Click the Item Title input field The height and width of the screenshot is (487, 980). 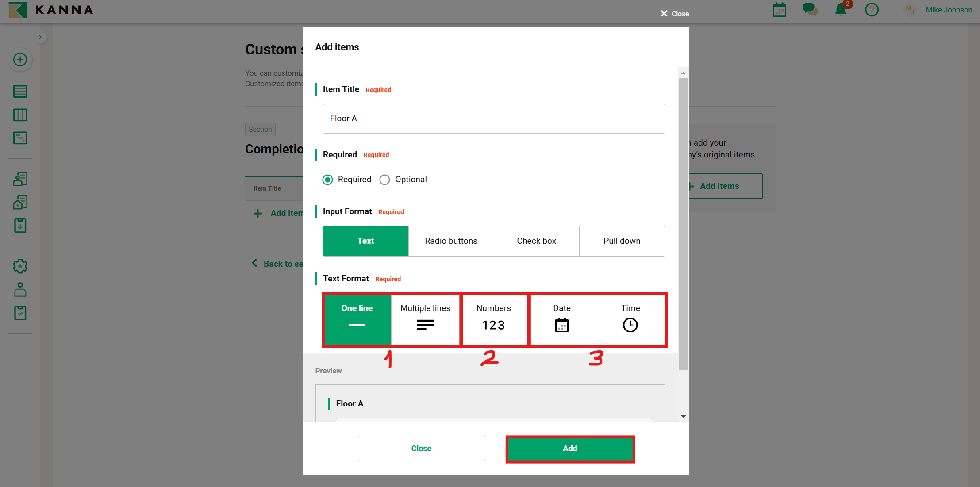point(493,119)
